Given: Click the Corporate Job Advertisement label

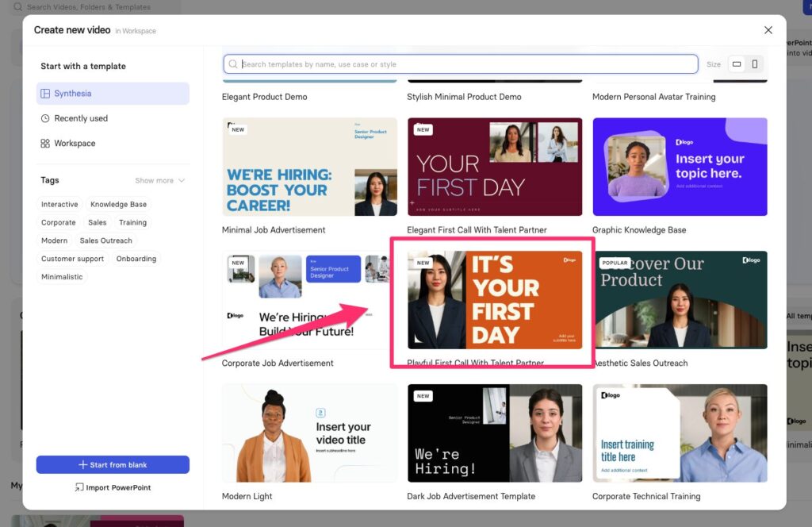Looking at the screenshot, I should tap(278, 364).
